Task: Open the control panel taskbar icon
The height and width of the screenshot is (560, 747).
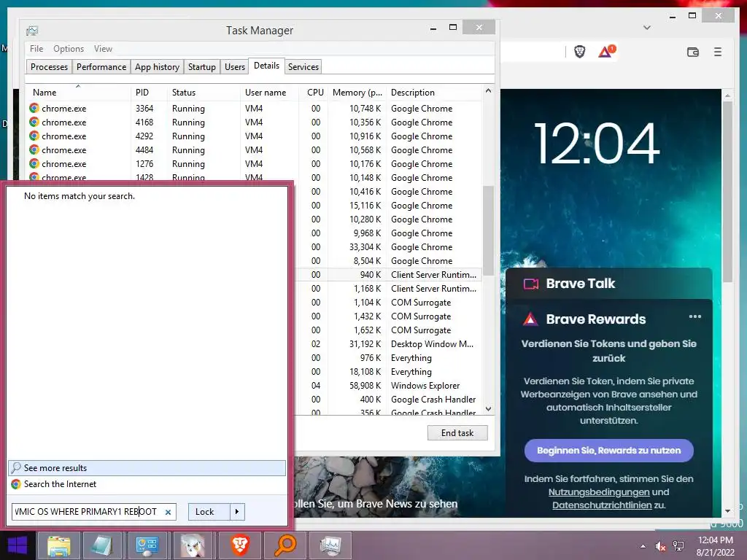Action: pos(147,545)
